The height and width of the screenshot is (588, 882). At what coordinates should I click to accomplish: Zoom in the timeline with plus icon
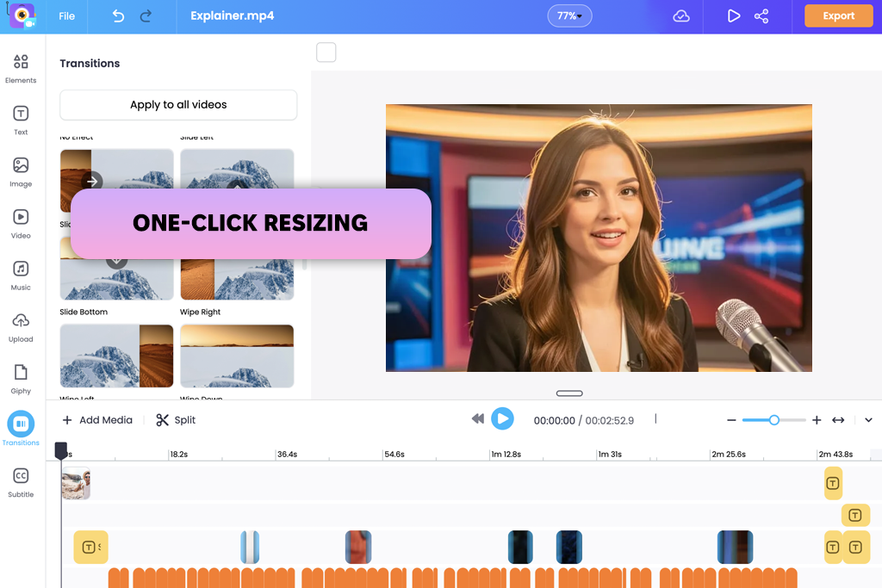click(817, 420)
